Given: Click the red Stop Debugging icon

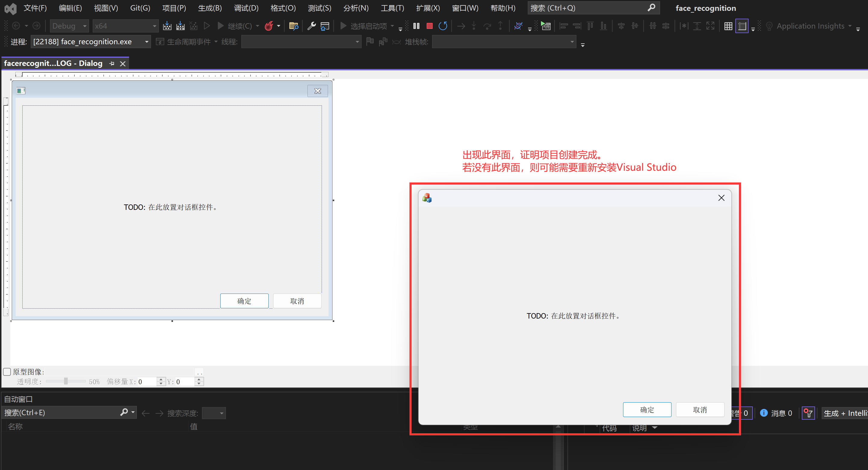Looking at the screenshot, I should tap(429, 26).
